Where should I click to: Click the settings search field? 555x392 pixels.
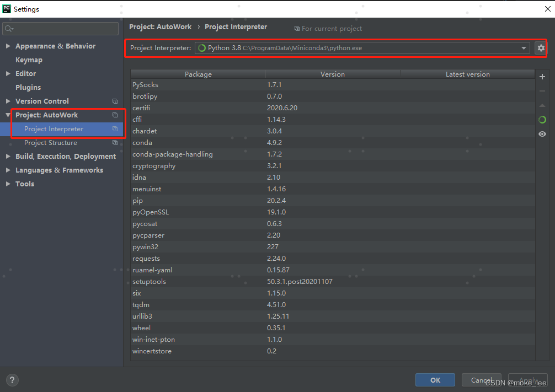click(x=61, y=29)
